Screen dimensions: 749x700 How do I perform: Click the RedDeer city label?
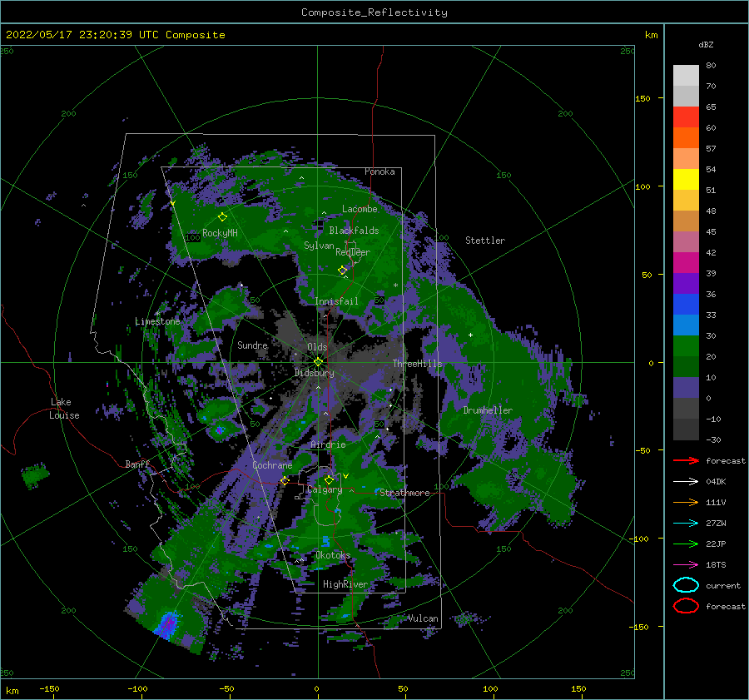[353, 252]
